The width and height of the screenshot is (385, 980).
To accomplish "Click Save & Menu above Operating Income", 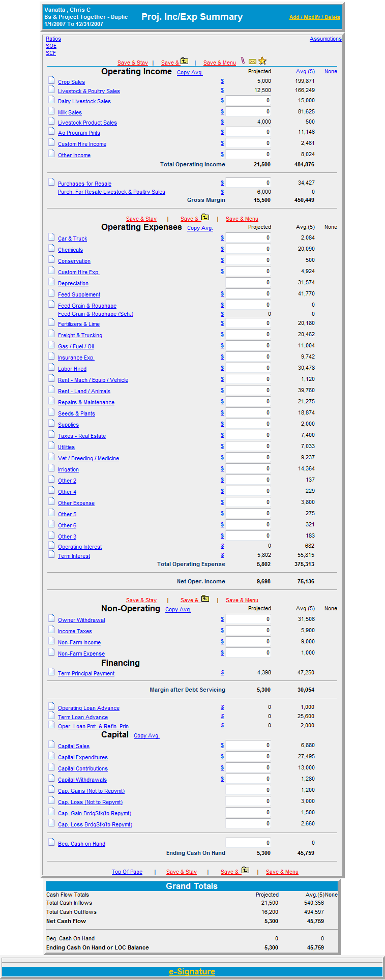I will 220,63.
